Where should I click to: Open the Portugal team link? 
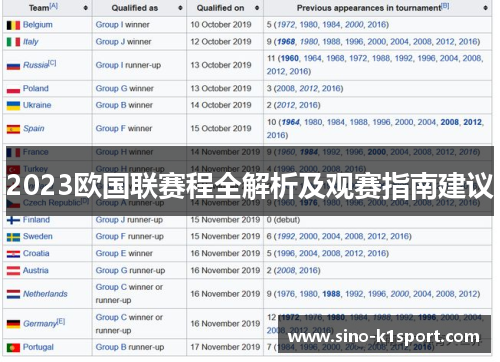pyautogui.click(x=38, y=347)
